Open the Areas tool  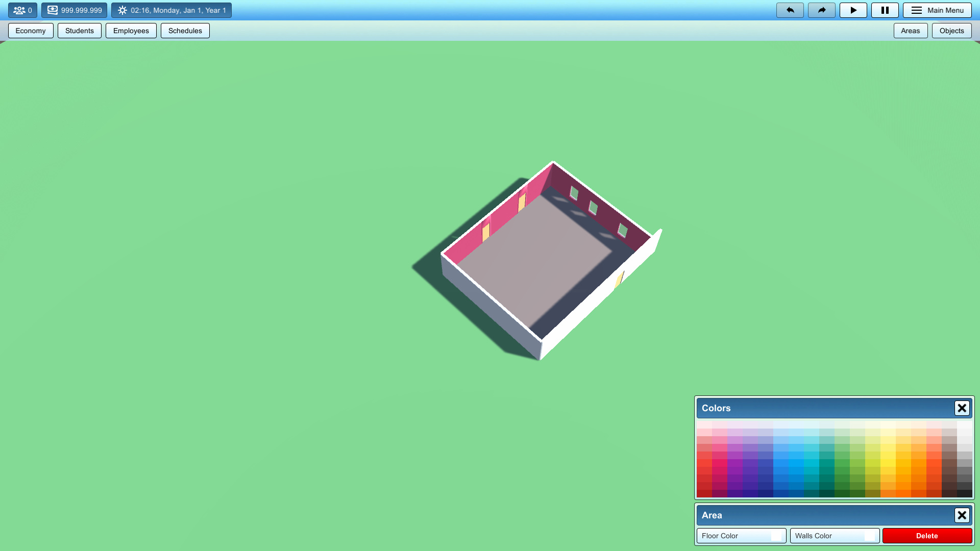[911, 30]
